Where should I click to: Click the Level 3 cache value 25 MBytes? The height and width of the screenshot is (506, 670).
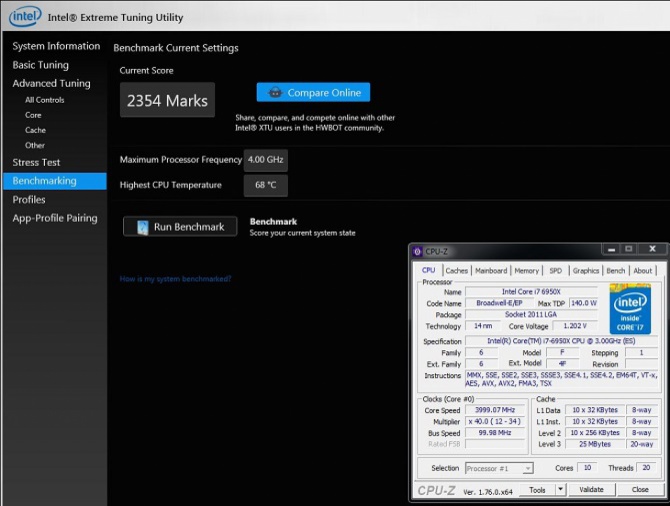click(x=595, y=444)
